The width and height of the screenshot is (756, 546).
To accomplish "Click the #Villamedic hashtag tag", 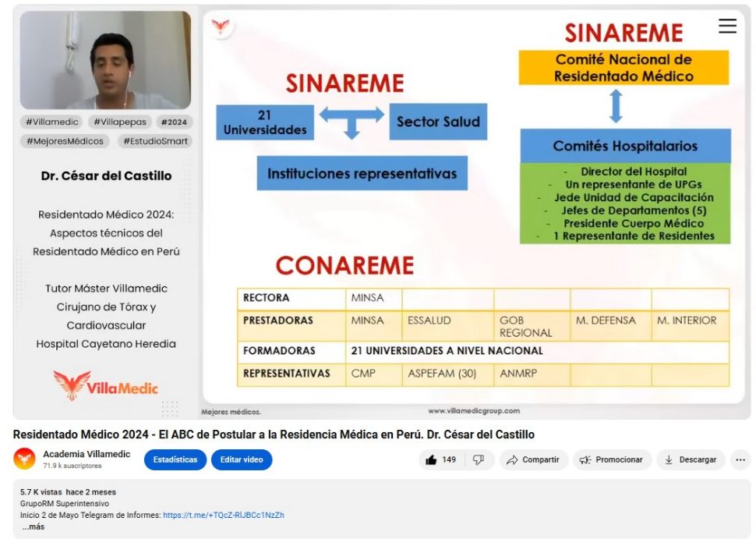I will point(51,122).
